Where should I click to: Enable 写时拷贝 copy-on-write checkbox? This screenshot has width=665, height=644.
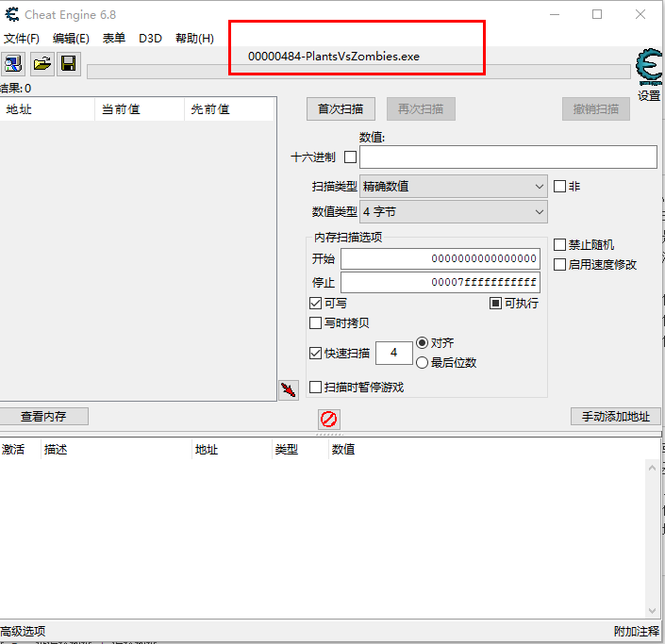[x=315, y=323]
